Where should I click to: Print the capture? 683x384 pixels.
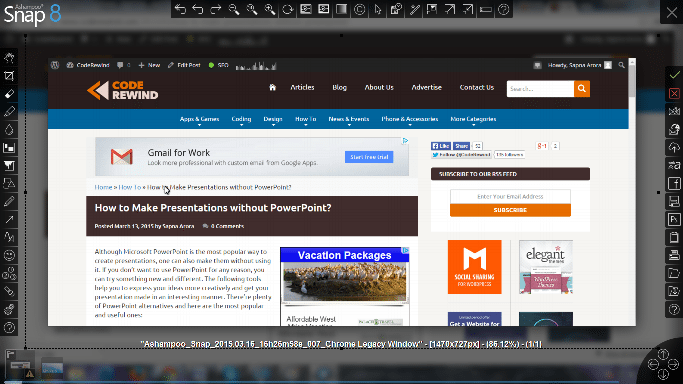pos(674,256)
